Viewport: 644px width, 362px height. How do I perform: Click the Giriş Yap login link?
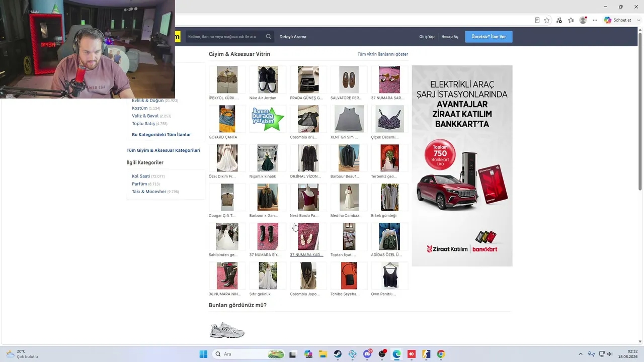tap(427, 37)
